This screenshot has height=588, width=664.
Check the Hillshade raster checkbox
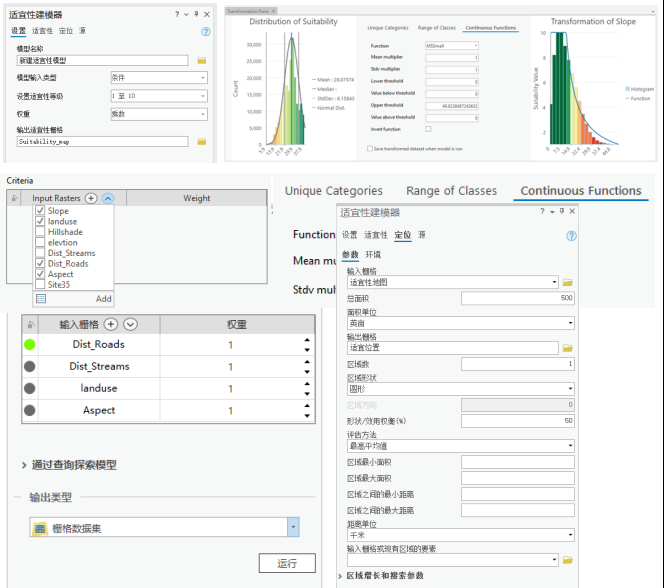40,232
